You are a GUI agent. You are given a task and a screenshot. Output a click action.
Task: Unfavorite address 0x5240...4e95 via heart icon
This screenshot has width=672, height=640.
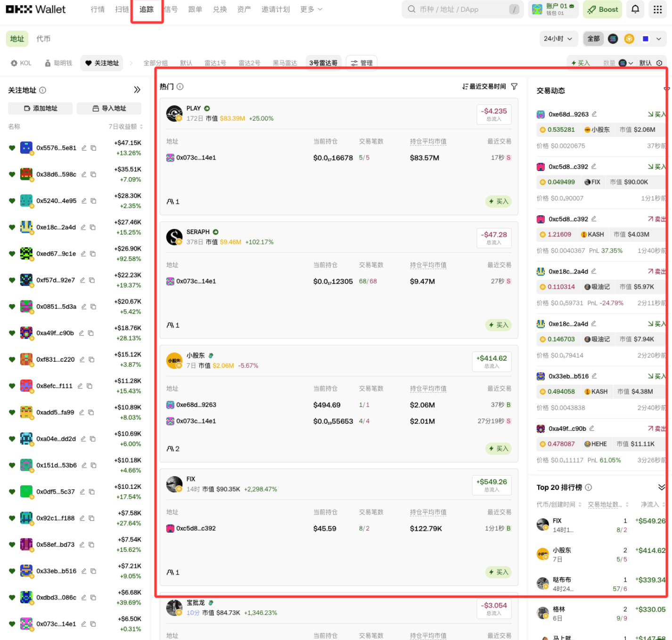point(12,201)
